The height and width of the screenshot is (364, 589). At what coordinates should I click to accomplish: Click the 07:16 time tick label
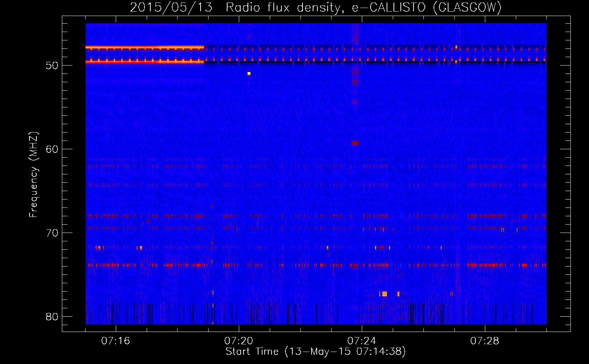tap(116, 341)
